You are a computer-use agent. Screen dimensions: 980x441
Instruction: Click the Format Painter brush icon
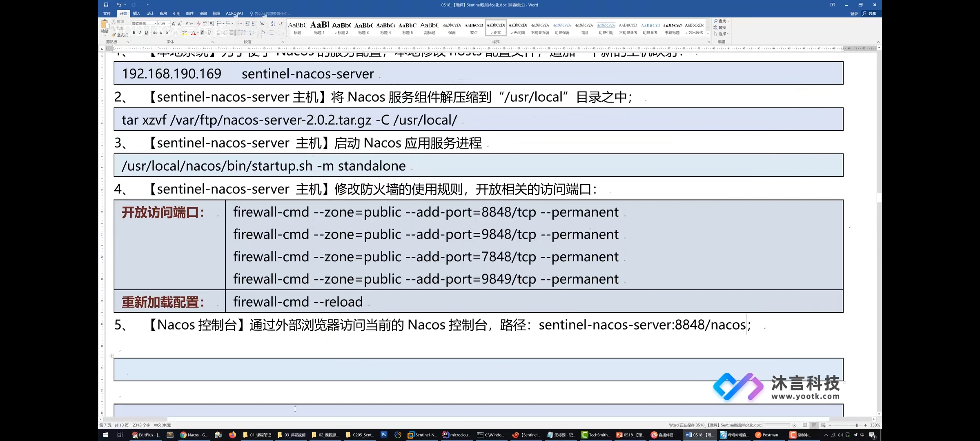pyautogui.click(x=114, y=35)
